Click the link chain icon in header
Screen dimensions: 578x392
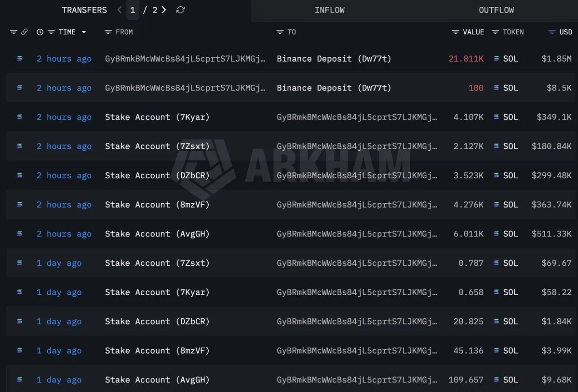click(x=24, y=32)
